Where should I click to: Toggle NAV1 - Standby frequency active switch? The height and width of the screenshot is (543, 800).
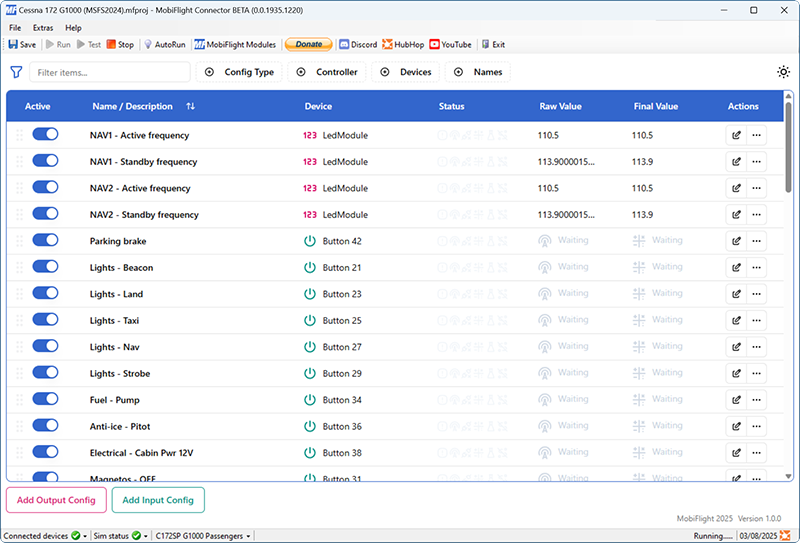pos(45,161)
